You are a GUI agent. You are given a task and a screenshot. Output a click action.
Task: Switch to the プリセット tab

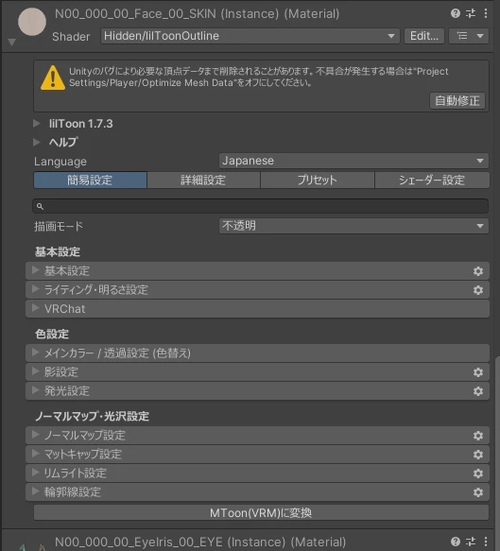317,180
